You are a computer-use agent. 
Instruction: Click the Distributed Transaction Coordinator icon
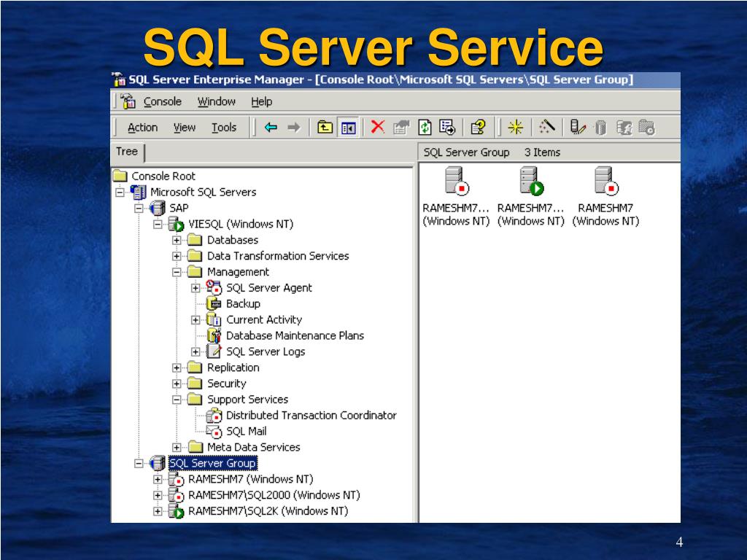214,415
